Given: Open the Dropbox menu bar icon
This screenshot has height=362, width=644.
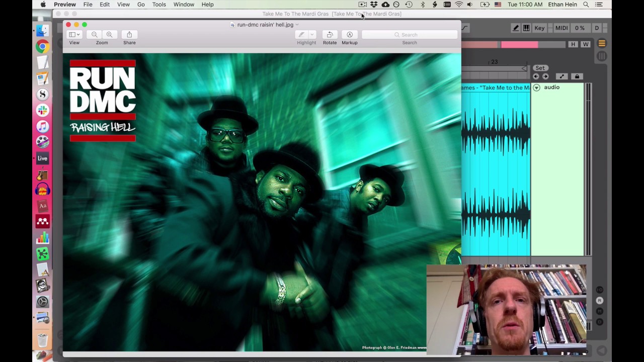Looking at the screenshot, I should (374, 5).
